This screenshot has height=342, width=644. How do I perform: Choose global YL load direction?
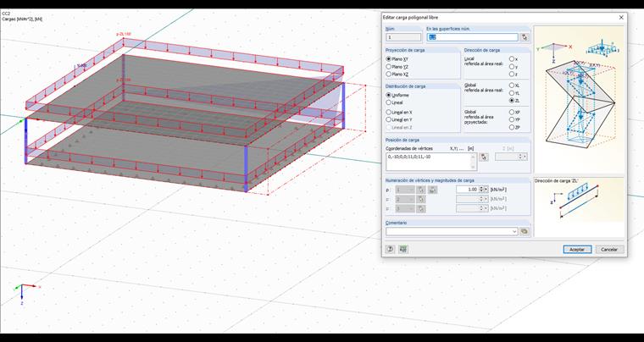pos(512,93)
